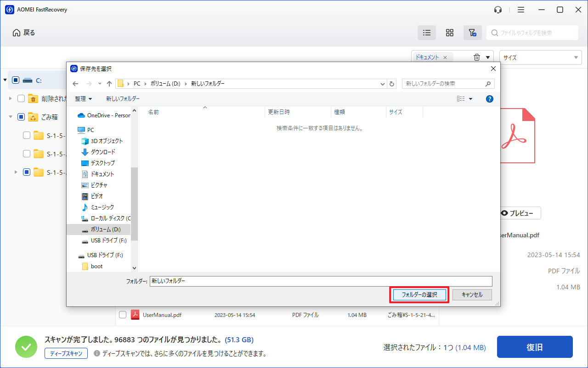Select ローカル ディスク (C:) in navigation pane
Screen dimensions: 588x368
[106, 218]
